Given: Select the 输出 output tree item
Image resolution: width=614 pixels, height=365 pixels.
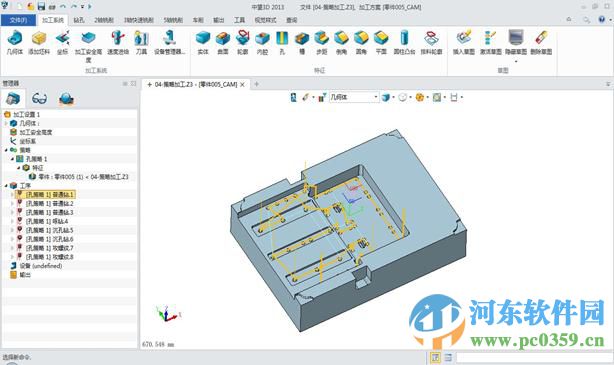Looking at the screenshot, I should coord(25,275).
